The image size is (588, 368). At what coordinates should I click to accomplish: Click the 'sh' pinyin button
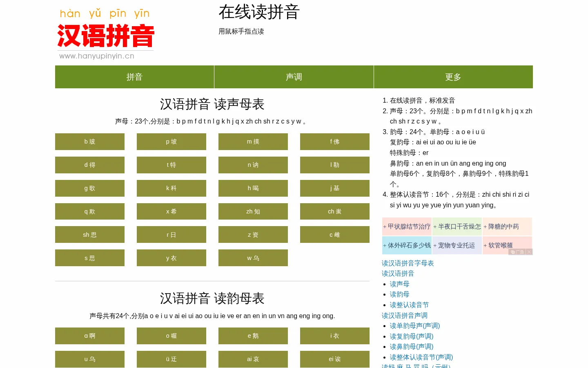point(90,235)
